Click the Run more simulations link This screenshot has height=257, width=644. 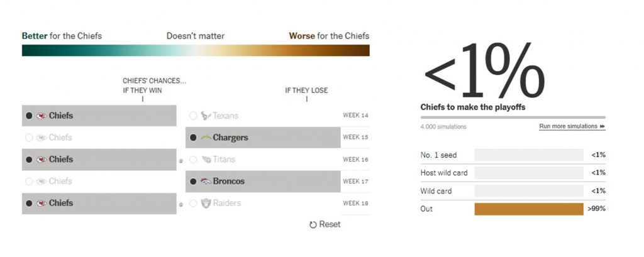pos(572,126)
